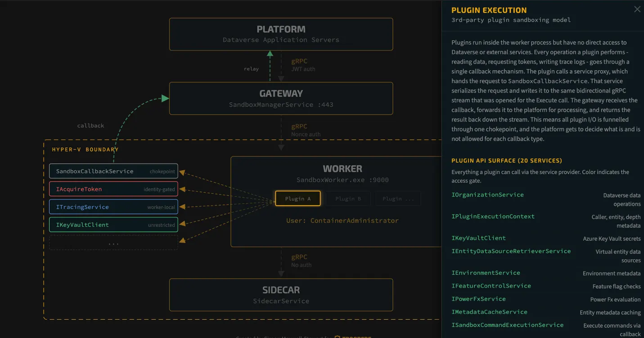This screenshot has width=644, height=338.
Task: Click IMetadataCacheService in the API list
Action: tap(489, 312)
